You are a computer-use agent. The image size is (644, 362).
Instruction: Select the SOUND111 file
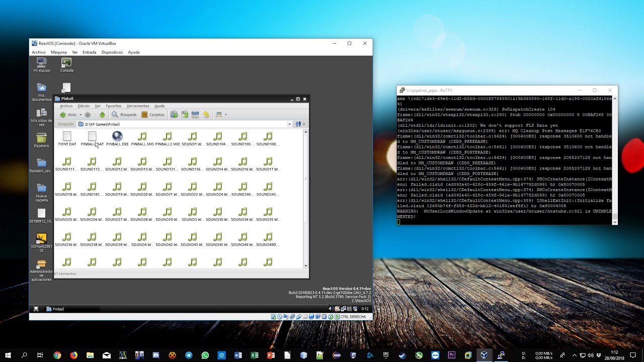pyautogui.click(x=67, y=164)
